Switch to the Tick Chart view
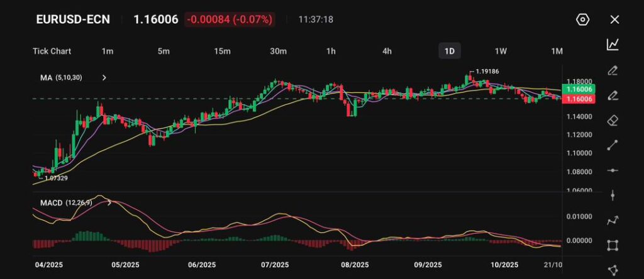This screenshot has width=644, height=279. pos(52,51)
